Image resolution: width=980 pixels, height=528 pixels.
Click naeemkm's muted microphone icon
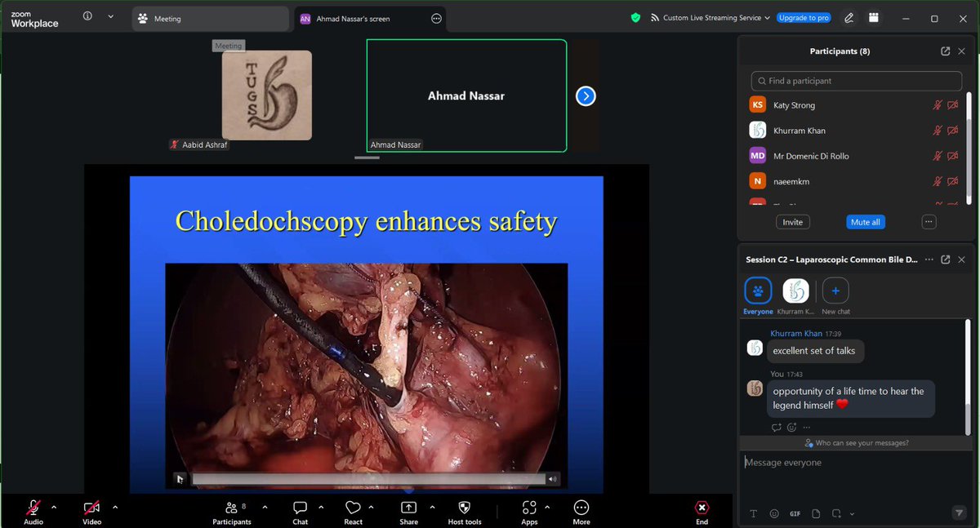pos(938,181)
